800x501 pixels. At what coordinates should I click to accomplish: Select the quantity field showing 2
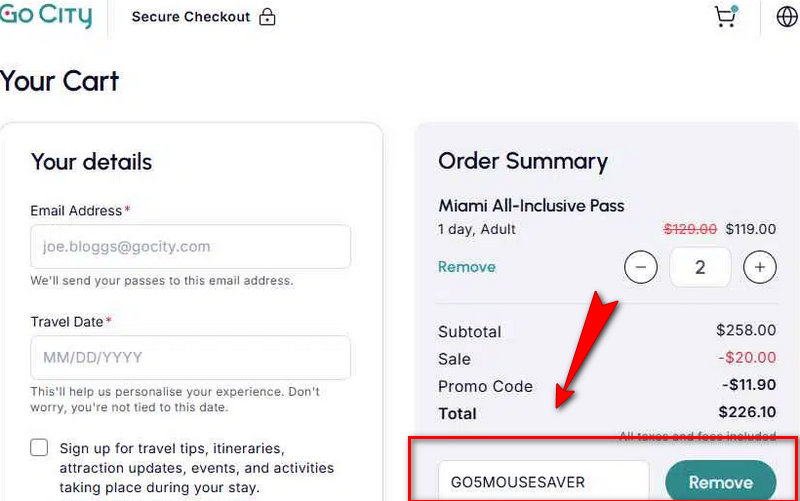[x=700, y=267]
